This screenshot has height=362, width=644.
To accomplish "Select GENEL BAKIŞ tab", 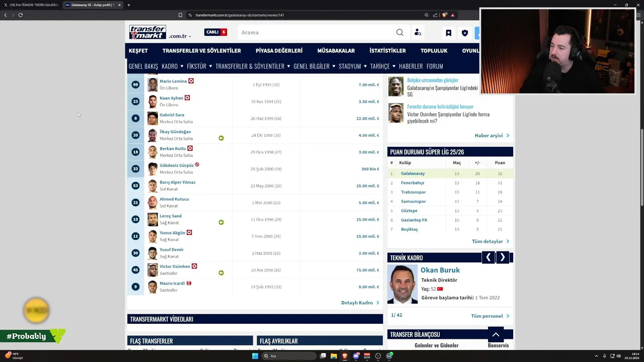I will click(143, 66).
